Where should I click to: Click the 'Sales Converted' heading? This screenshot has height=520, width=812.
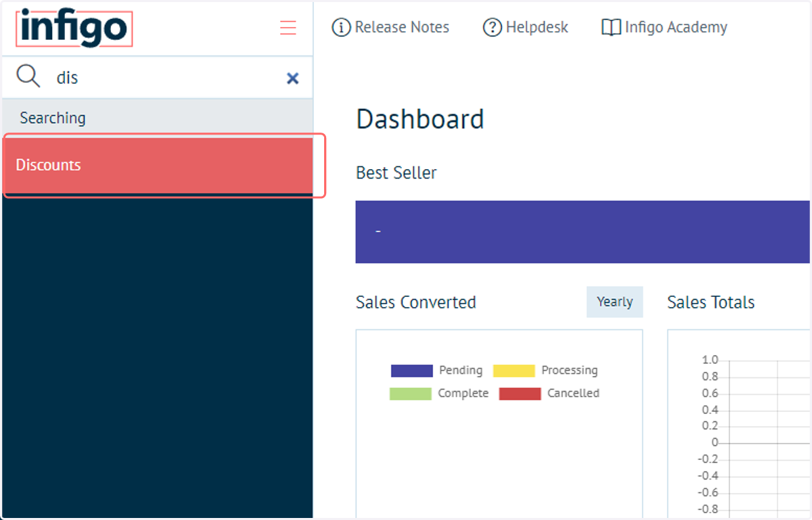(x=416, y=302)
